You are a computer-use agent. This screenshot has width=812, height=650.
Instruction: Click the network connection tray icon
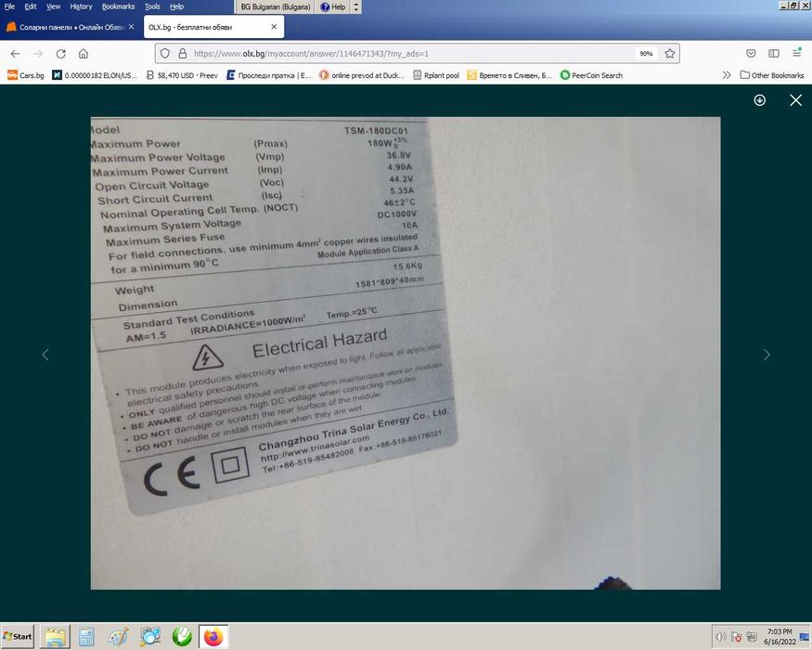752,636
